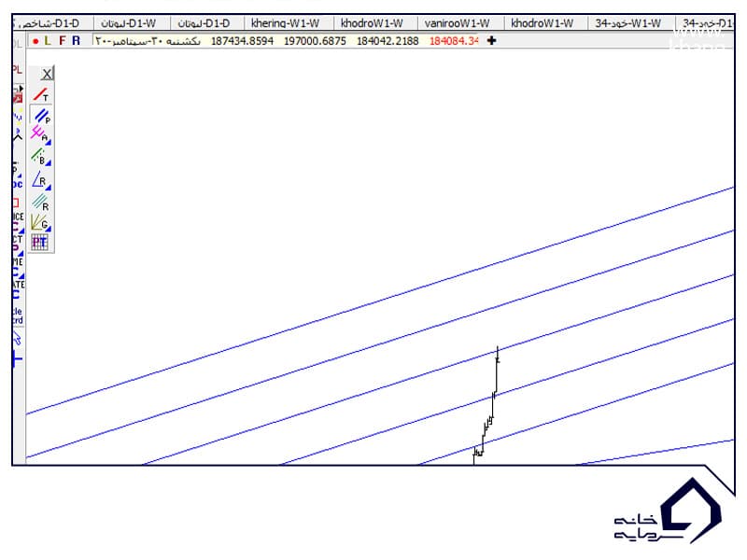Viewport: 747px width, 560px height.
Task: Open the vanirooW1-W chart tab
Action: coord(457,22)
